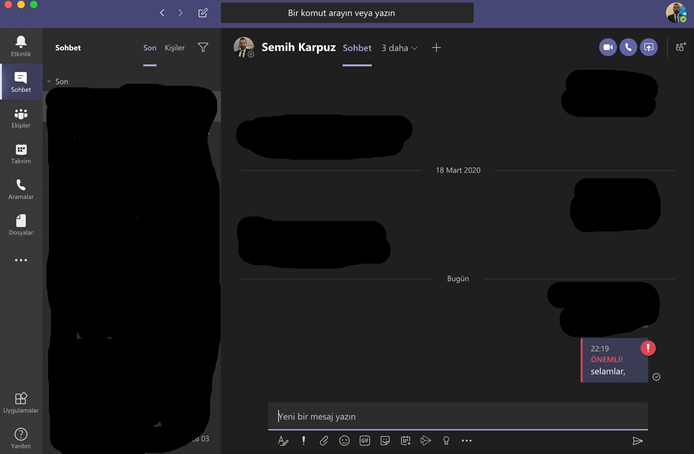The image size is (694, 454).
Task: Open the Praise badge option
Action: (x=446, y=441)
